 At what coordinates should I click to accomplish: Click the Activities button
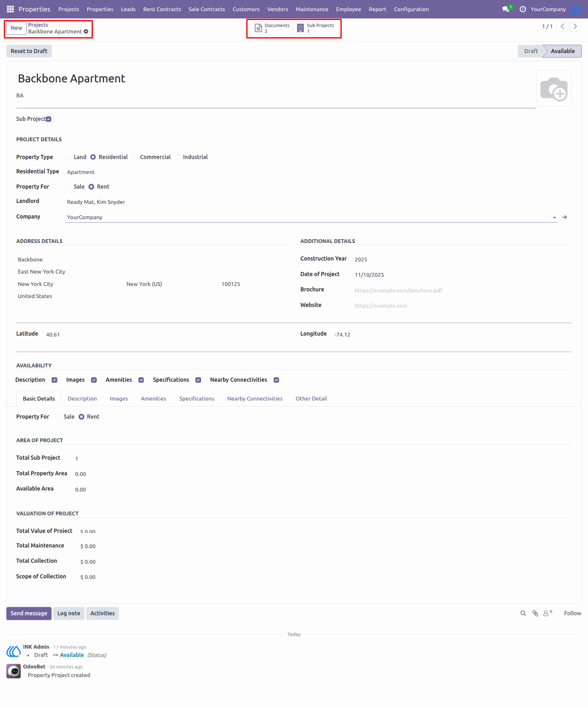tap(102, 613)
